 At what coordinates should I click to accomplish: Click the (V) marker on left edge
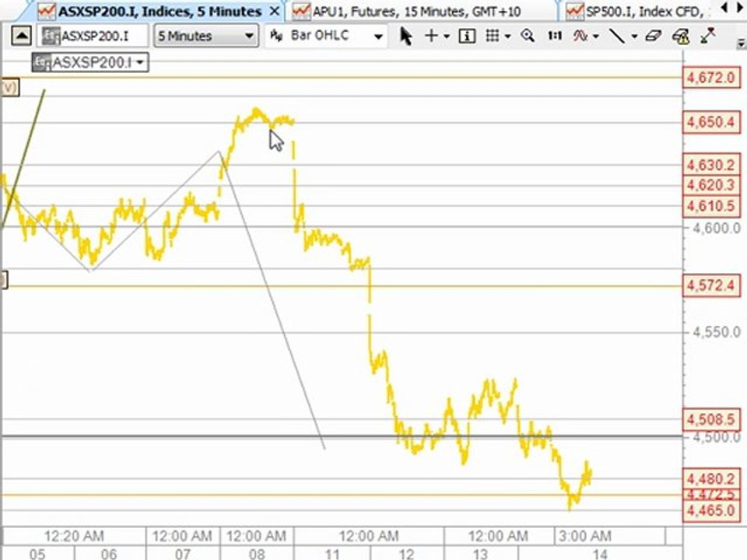9,87
